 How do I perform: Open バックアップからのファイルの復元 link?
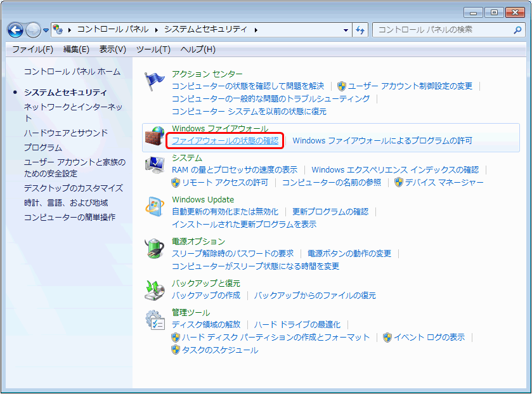tap(315, 296)
